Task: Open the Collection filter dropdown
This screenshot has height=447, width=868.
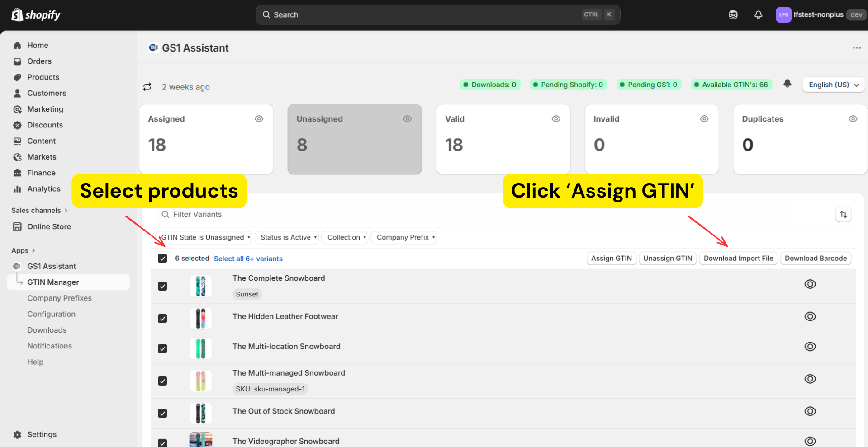Action: 345,237
